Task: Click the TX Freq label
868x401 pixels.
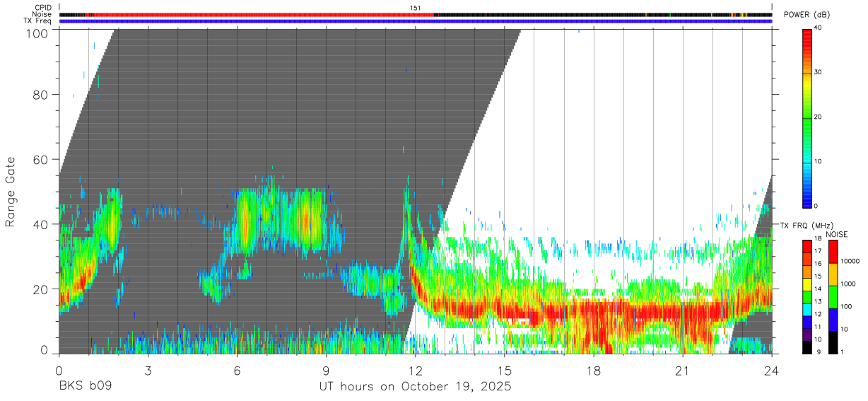Action: (x=38, y=21)
